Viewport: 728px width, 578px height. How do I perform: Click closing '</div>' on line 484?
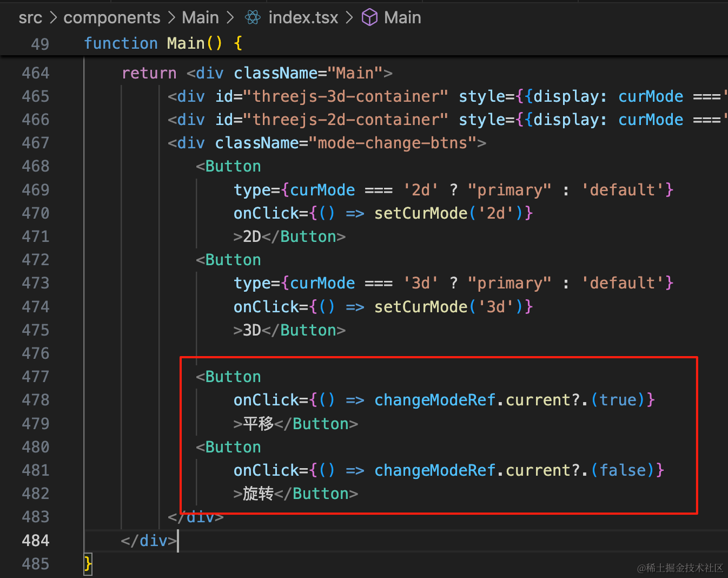(x=149, y=541)
